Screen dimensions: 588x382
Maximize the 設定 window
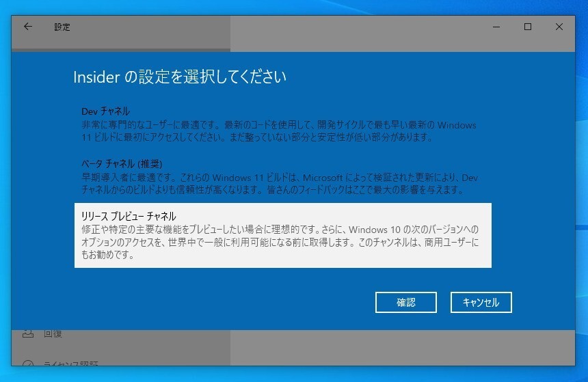[x=528, y=27]
